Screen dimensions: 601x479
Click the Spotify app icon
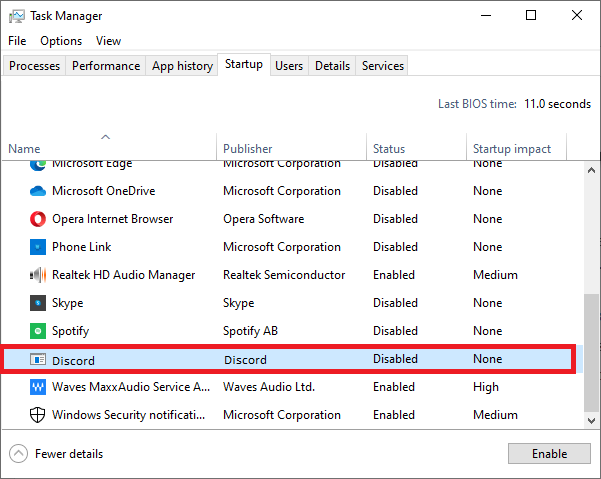pos(38,331)
